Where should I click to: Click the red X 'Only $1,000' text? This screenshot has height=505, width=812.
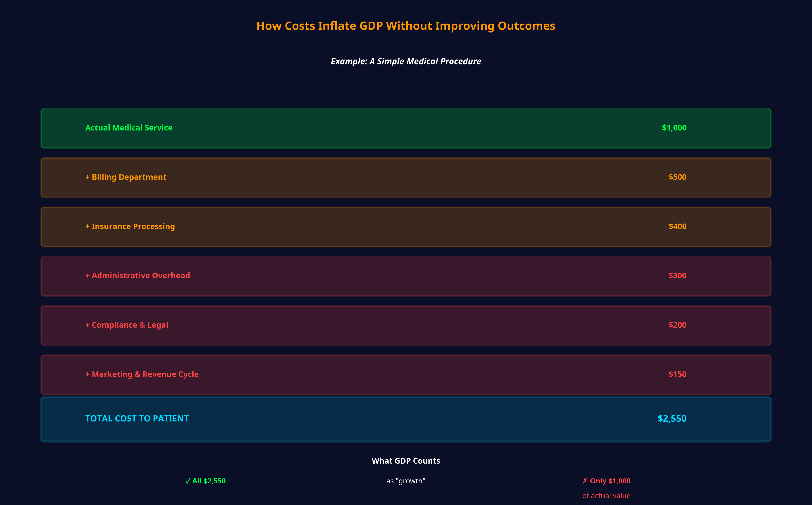[x=606, y=481]
